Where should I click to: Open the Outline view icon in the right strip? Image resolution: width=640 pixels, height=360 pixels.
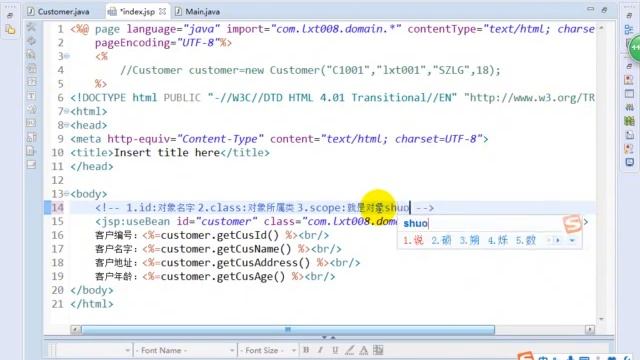tap(629, 30)
